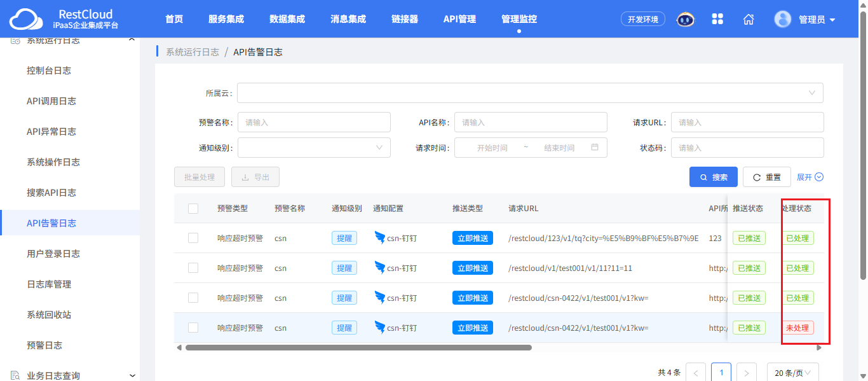Image resolution: width=868 pixels, height=381 pixels.
Task: Select 用户登录日志 in the sidebar
Action: coord(53,254)
